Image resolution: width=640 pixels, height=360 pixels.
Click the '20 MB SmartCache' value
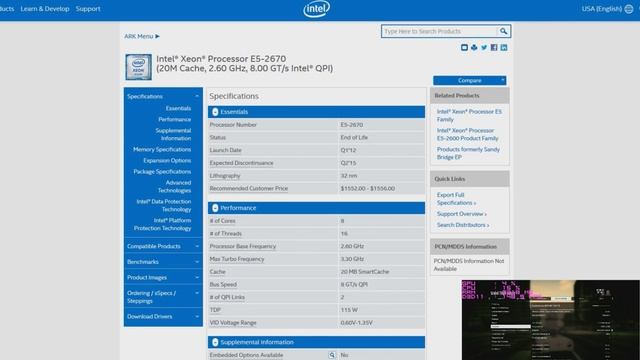[365, 272]
